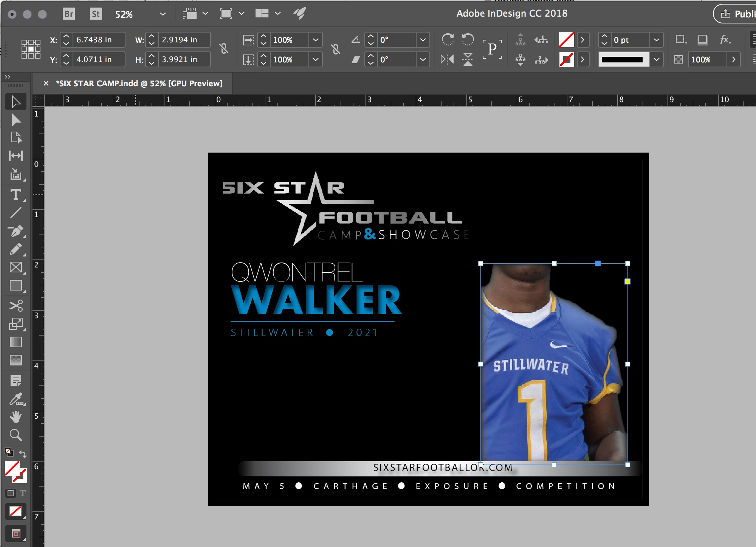Select the Gradient Swatch tool
The height and width of the screenshot is (547, 756).
pyautogui.click(x=15, y=342)
